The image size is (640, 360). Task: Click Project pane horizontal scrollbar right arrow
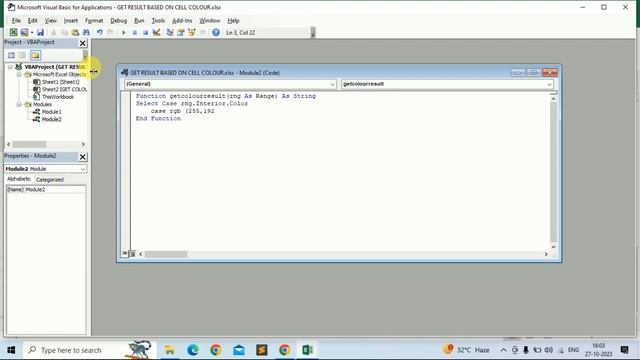[83, 144]
